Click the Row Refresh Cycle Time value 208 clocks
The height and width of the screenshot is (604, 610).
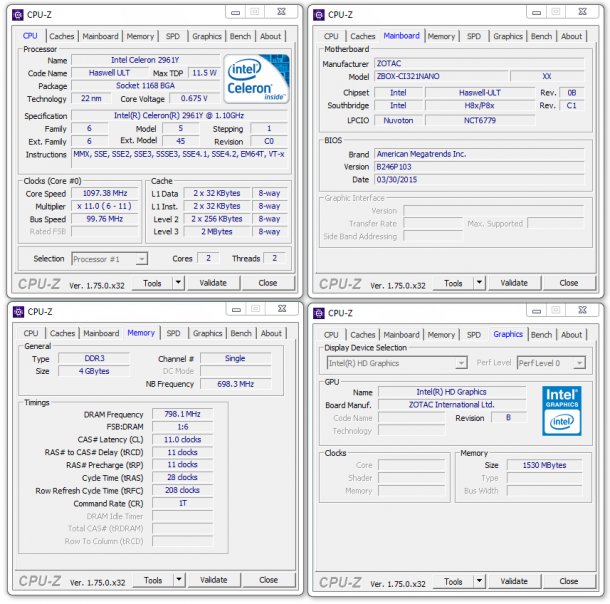click(x=182, y=490)
